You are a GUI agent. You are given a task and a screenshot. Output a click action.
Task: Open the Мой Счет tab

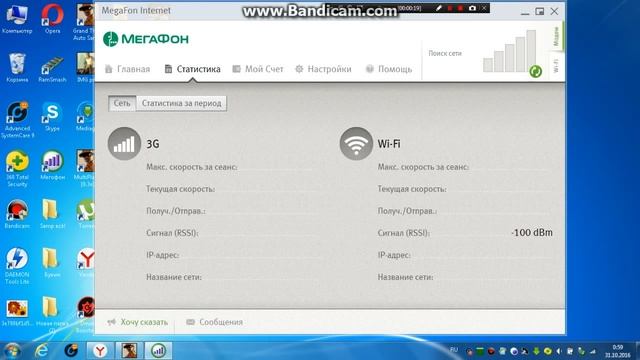tap(258, 69)
